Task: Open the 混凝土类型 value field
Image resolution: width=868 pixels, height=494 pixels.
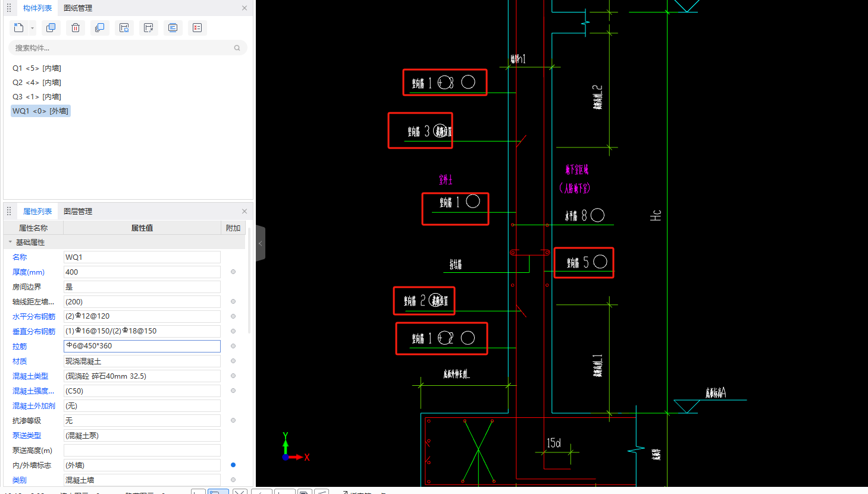Action: tap(142, 376)
